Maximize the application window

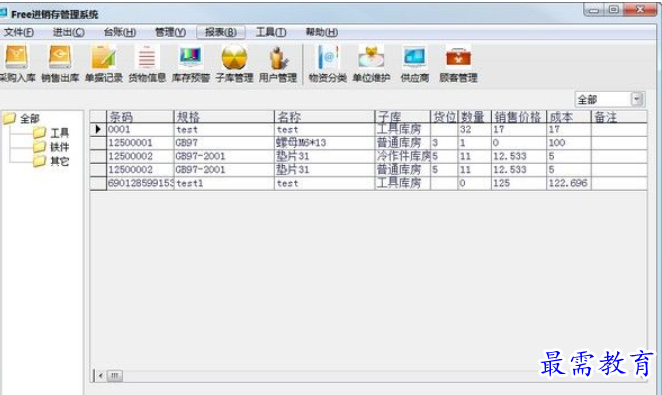click(614, 10)
